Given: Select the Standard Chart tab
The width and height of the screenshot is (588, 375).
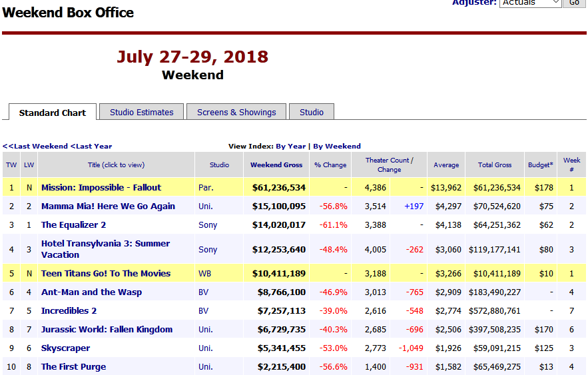Looking at the screenshot, I should (53, 113).
